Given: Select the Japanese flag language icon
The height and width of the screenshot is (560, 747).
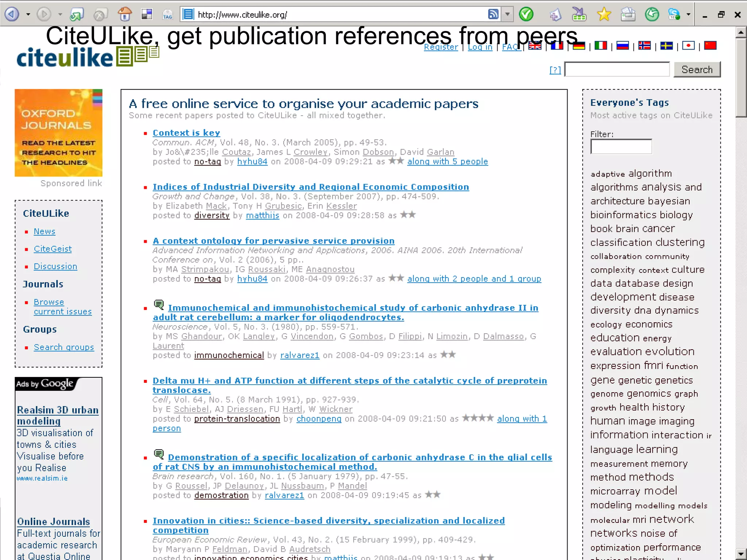Looking at the screenshot, I should (x=688, y=46).
